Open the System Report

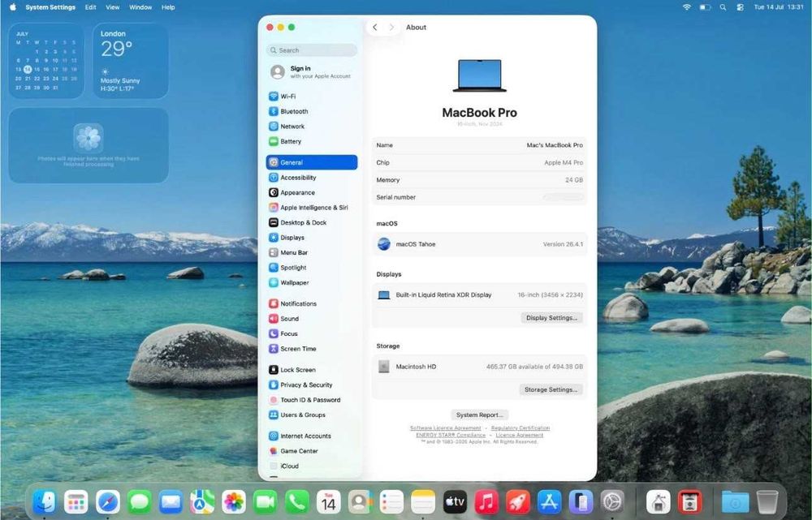[480, 415]
